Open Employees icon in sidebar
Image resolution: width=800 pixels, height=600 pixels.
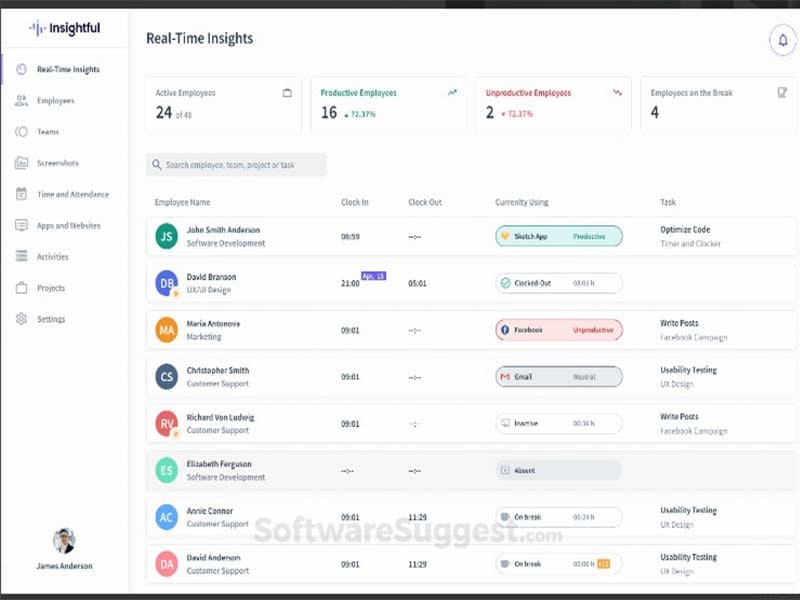[21, 101]
